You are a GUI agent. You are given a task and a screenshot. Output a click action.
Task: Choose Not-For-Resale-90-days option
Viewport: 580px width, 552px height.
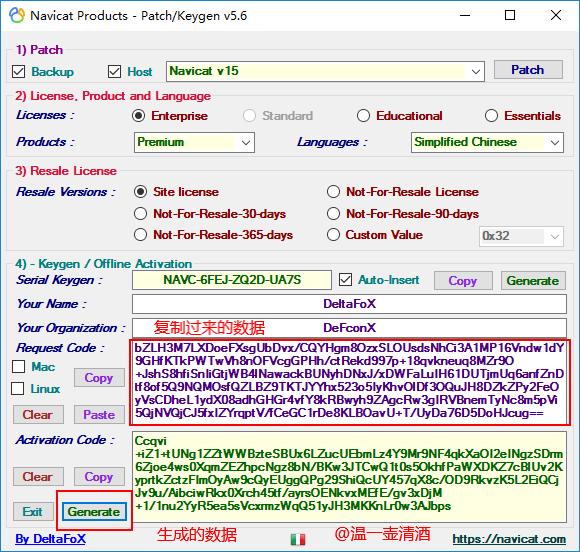(333, 213)
